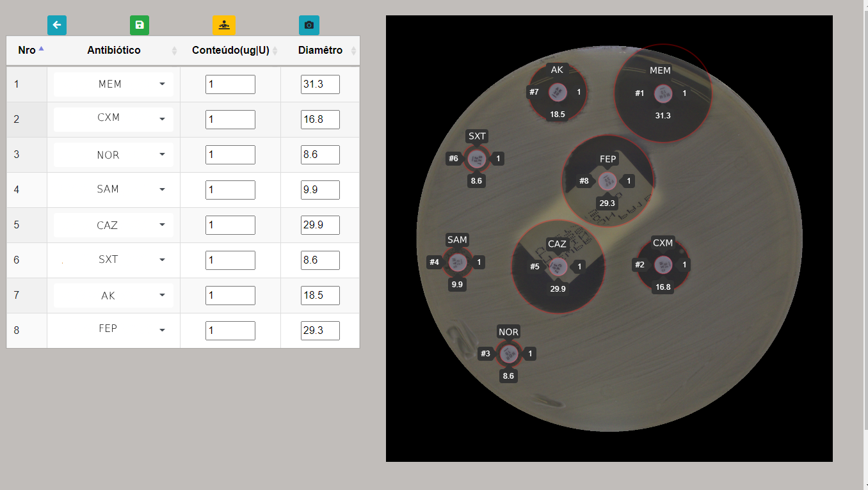Viewport: 868px width, 490px height.
Task: Click the NOR disk center on plate
Action: click(508, 353)
